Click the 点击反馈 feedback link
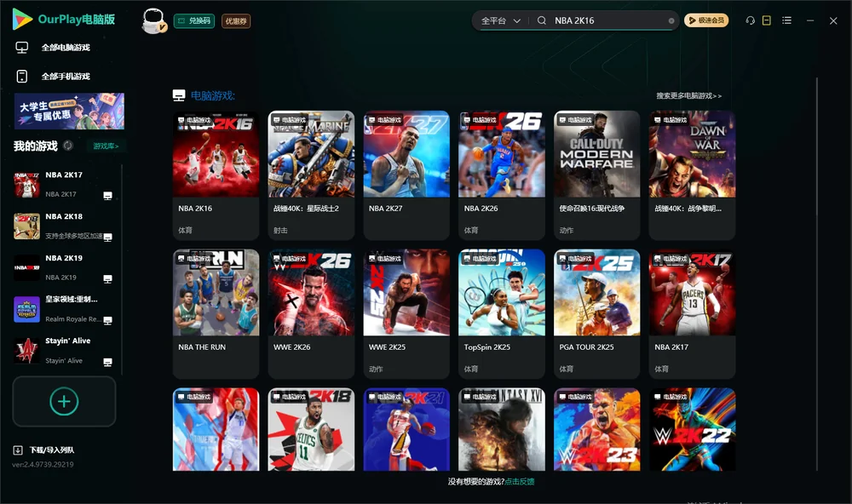The width and height of the screenshot is (852, 504). pos(520,482)
